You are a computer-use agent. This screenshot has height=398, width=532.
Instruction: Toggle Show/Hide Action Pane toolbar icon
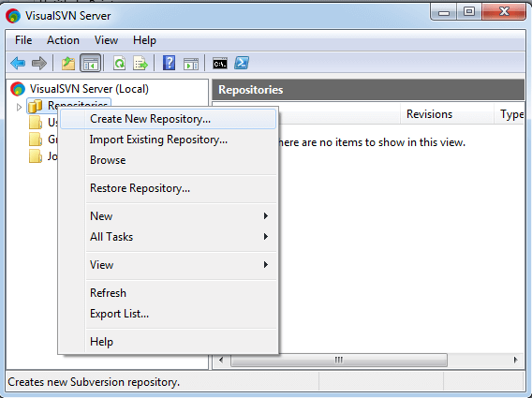click(191, 64)
